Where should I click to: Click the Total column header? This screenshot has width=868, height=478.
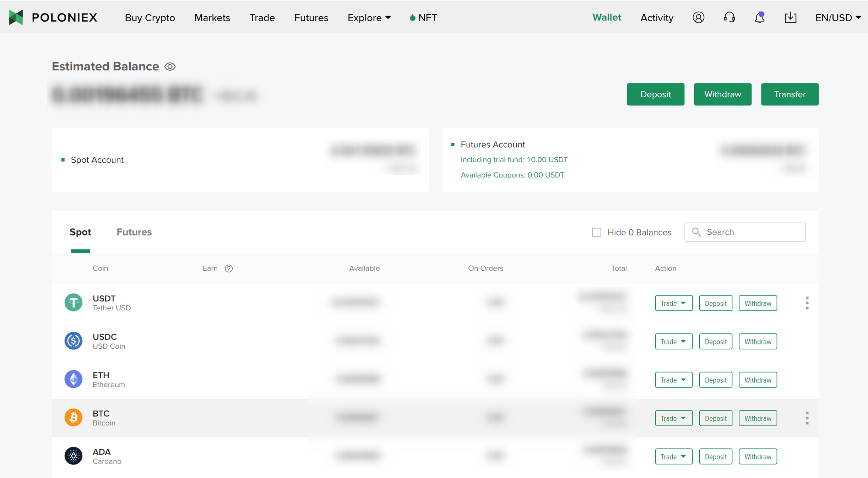[x=619, y=268]
